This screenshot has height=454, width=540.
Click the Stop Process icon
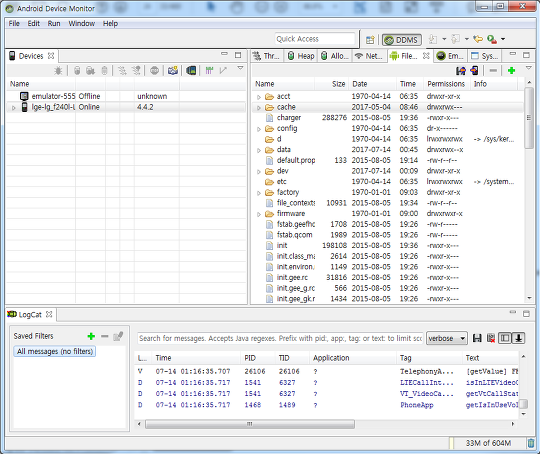point(154,71)
